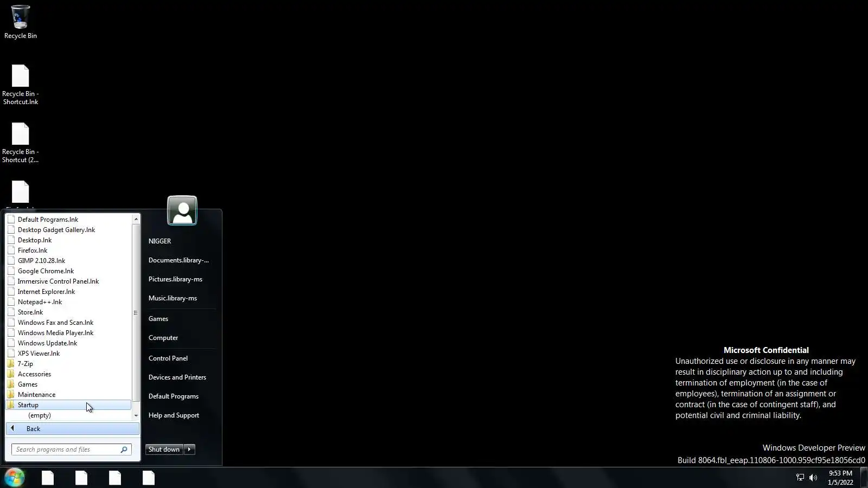
Task: Click the folder icon beside 7-Zip
Action: pyautogui.click(x=11, y=364)
